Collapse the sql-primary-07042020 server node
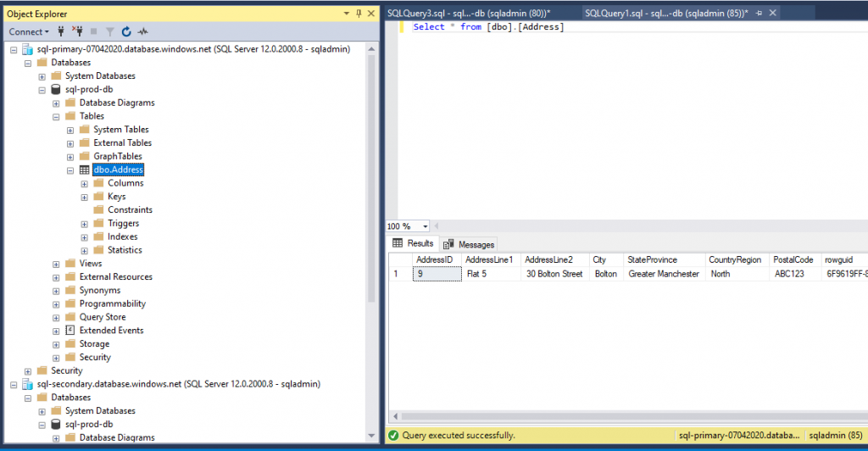 14,50
